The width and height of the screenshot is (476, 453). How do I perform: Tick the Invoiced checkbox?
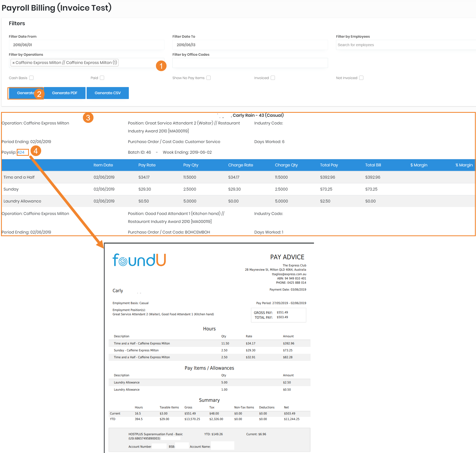point(273,78)
